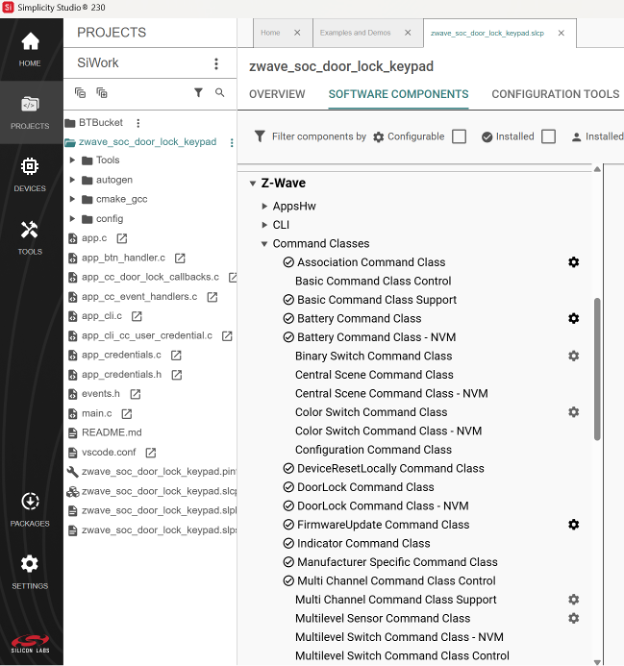Open app_credentials.c external editor icon
This screenshot has height=666, width=624.
176,356
